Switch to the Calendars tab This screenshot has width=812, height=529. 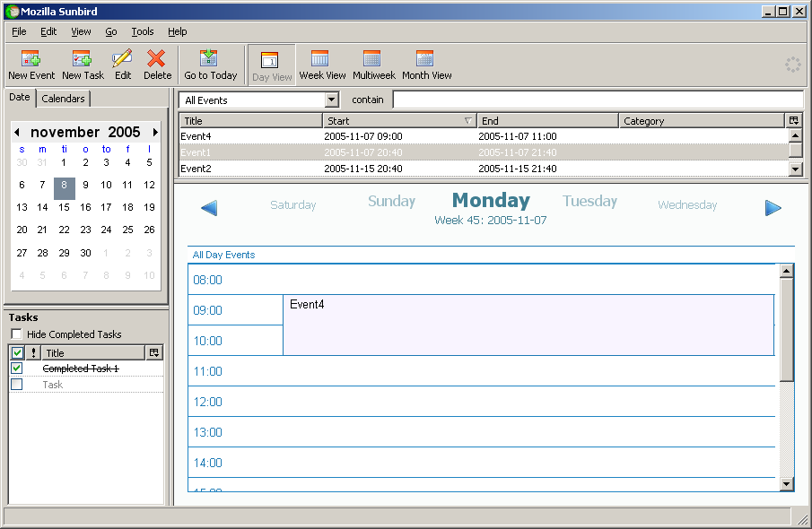(x=64, y=99)
